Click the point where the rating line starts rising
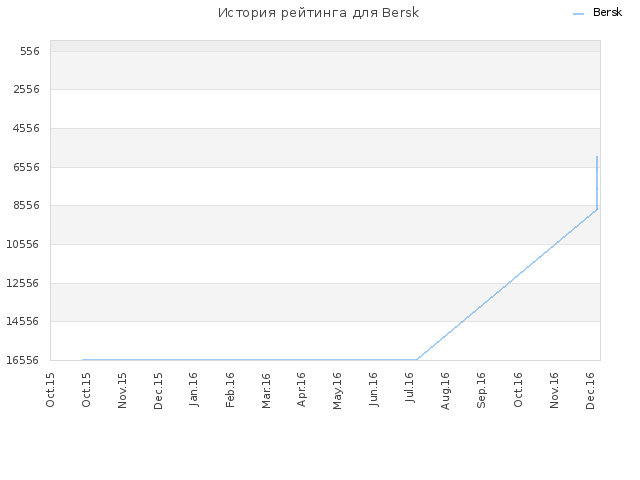Viewport: 640px width, 480px height. point(417,360)
